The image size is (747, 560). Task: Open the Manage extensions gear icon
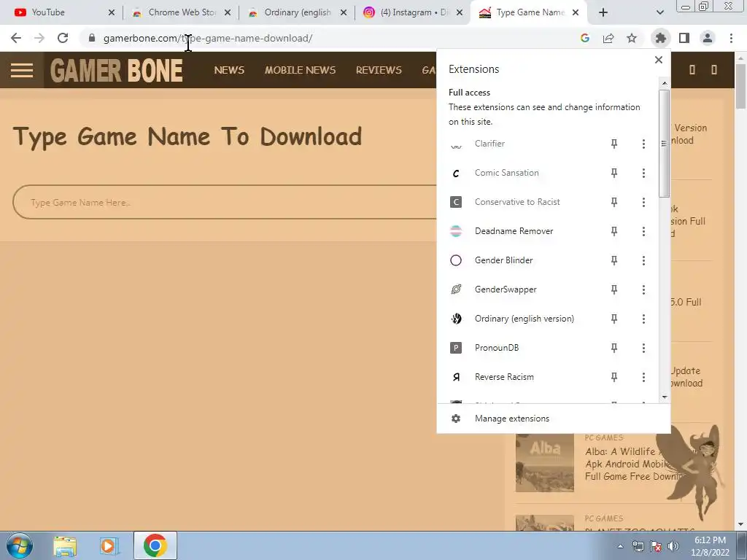click(x=456, y=419)
